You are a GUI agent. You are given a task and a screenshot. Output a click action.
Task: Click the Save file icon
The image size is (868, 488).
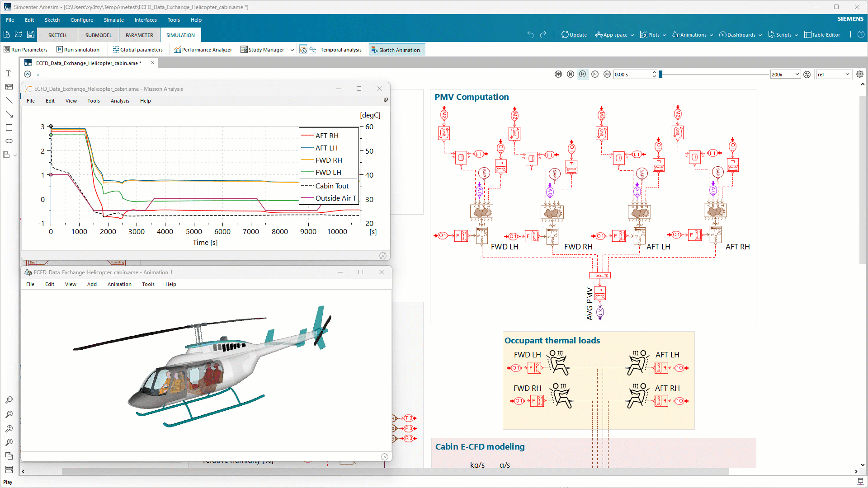point(30,34)
